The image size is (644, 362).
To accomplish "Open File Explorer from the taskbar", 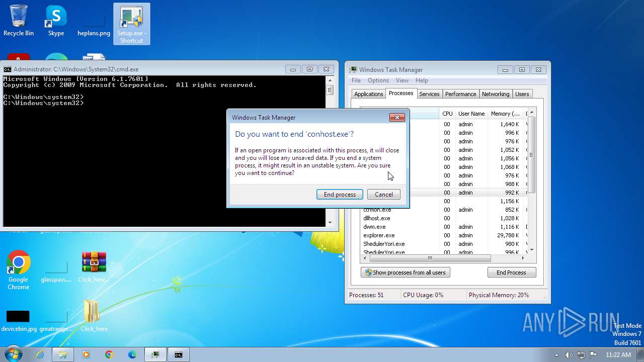I will click(63, 354).
